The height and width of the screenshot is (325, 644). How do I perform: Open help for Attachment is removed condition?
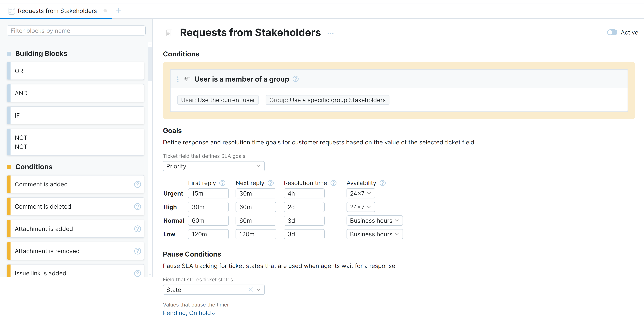pos(137,251)
